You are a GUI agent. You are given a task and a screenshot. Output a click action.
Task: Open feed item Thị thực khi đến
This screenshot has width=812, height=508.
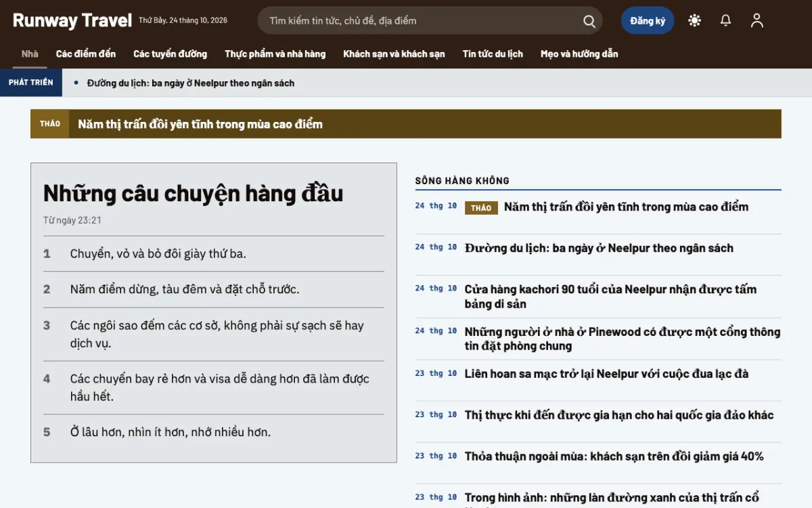(x=619, y=415)
